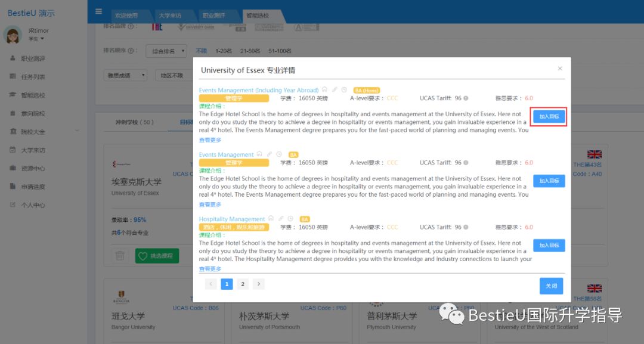Screen dimensions: 644x344
Task: Click home icon beside the BA Events Management course
Action: click(259, 154)
